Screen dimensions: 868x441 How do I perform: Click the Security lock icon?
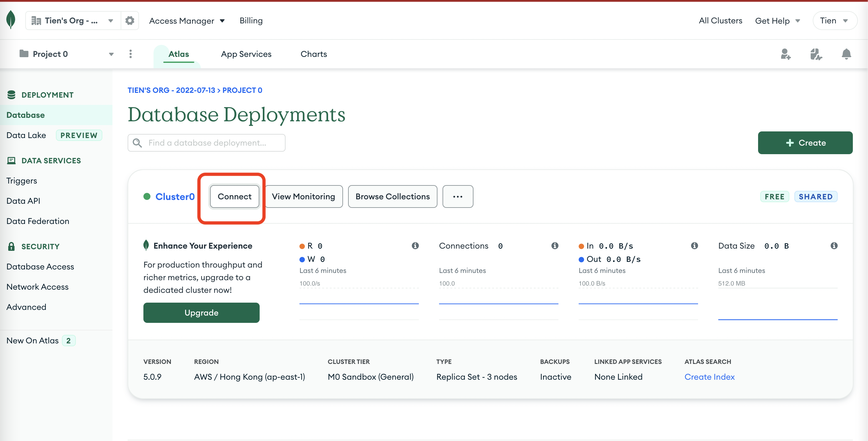click(x=11, y=246)
